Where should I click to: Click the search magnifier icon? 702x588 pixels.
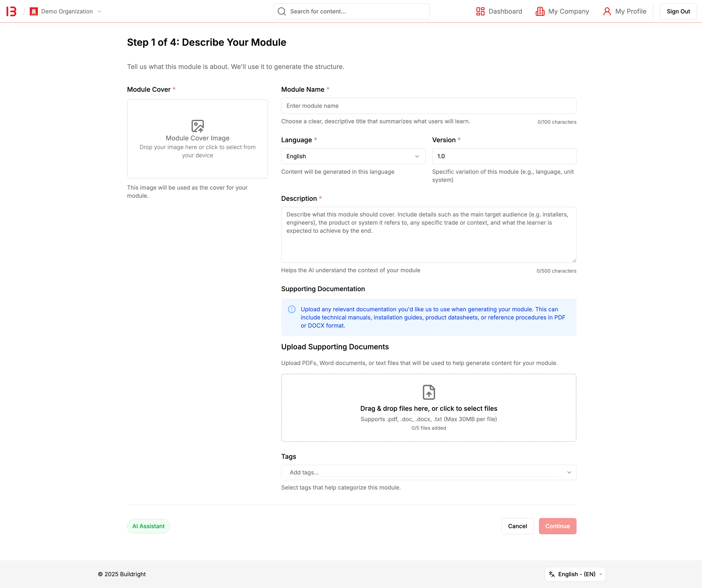click(282, 11)
